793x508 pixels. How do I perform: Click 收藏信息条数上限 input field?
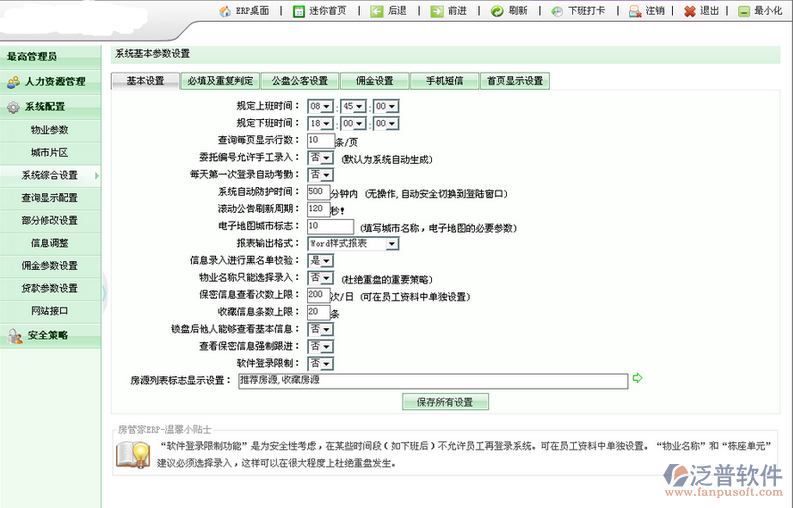point(319,312)
